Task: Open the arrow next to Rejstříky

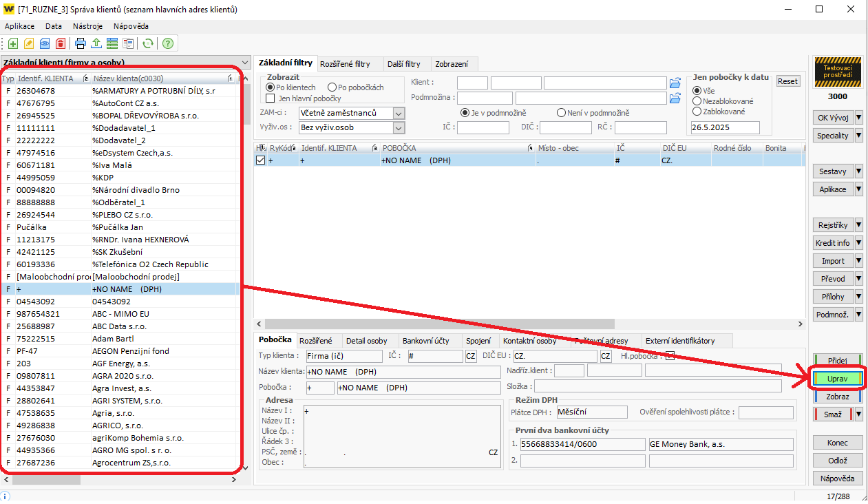Action: tap(858, 225)
